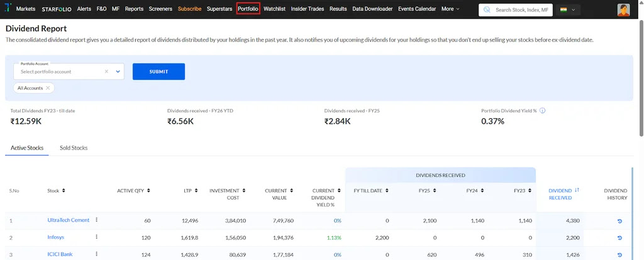Open Watchlist in the navigation bar
Viewport: 644px width, 260px height.
(x=274, y=9)
